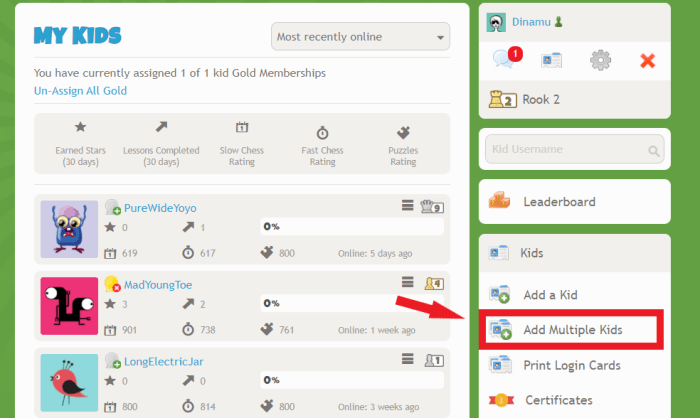Open the Most recently online sort dropdown
The width and height of the screenshot is (700, 418).
(x=361, y=38)
